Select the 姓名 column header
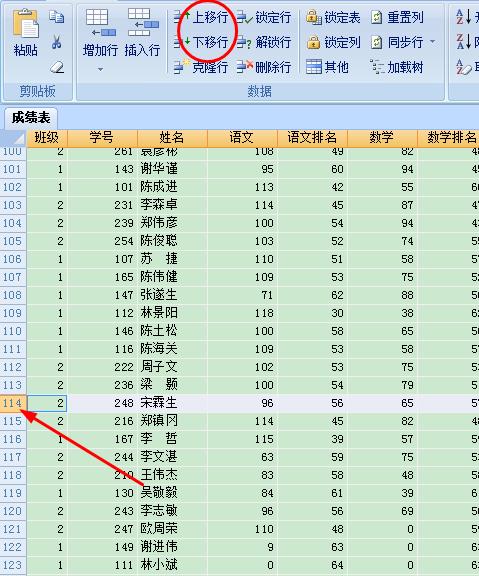The image size is (479, 576). (172, 137)
